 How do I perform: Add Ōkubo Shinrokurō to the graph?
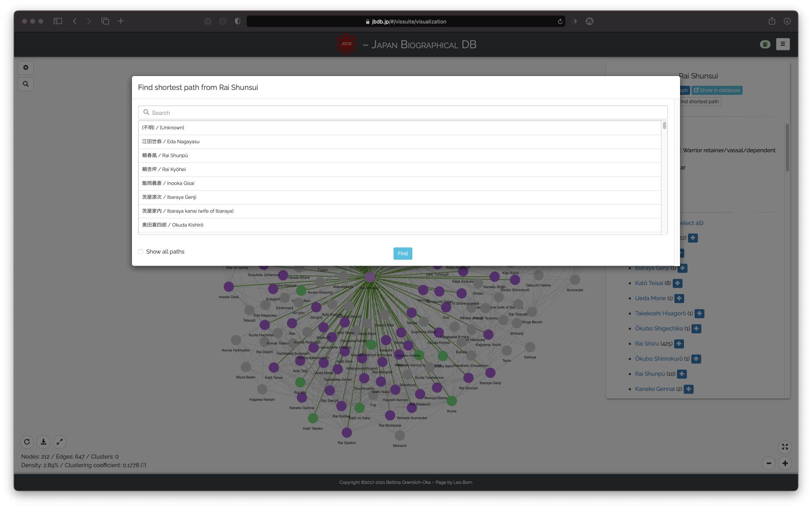[x=696, y=359]
